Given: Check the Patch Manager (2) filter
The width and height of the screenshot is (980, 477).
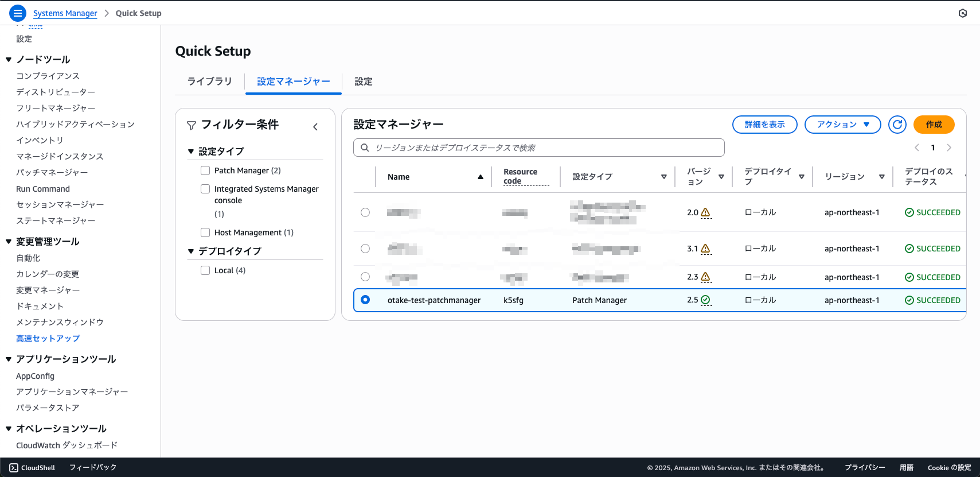Looking at the screenshot, I should point(205,170).
